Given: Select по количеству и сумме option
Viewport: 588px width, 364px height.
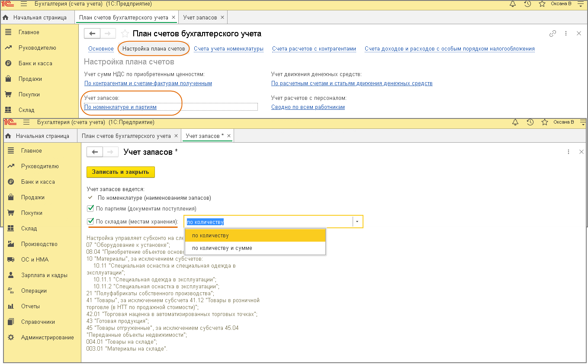Looking at the screenshot, I should 255,248.
